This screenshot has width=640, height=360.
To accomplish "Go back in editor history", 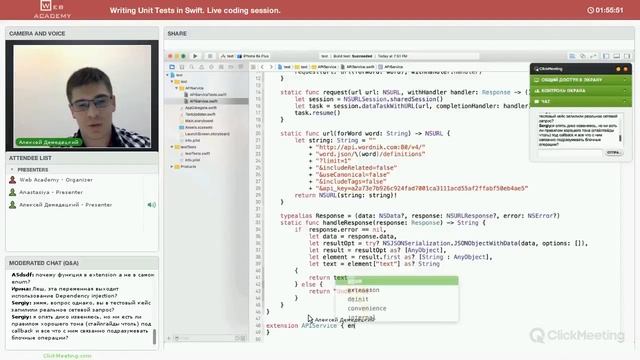I will [262, 67].
